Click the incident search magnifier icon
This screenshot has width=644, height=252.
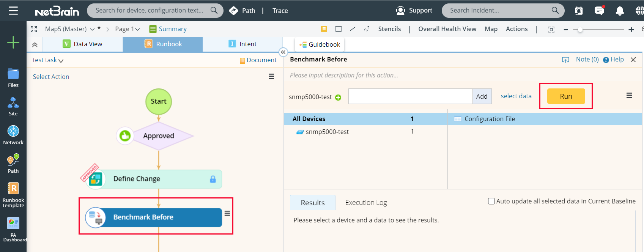[555, 10]
